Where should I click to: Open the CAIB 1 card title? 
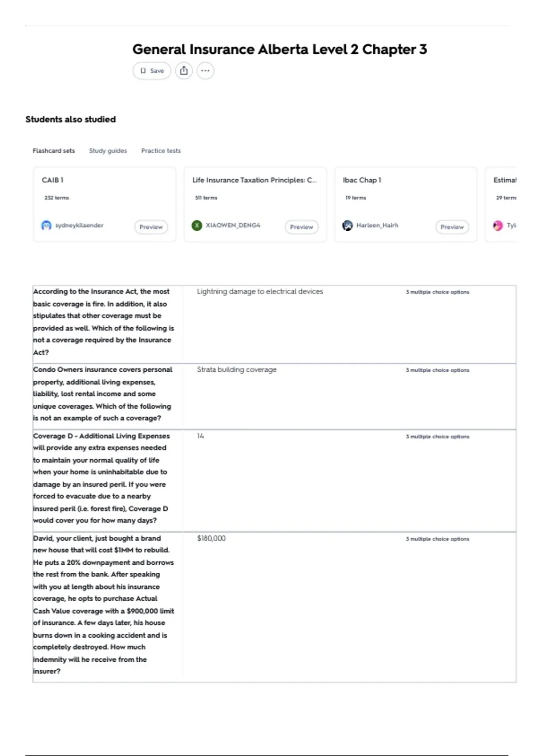coord(53,180)
